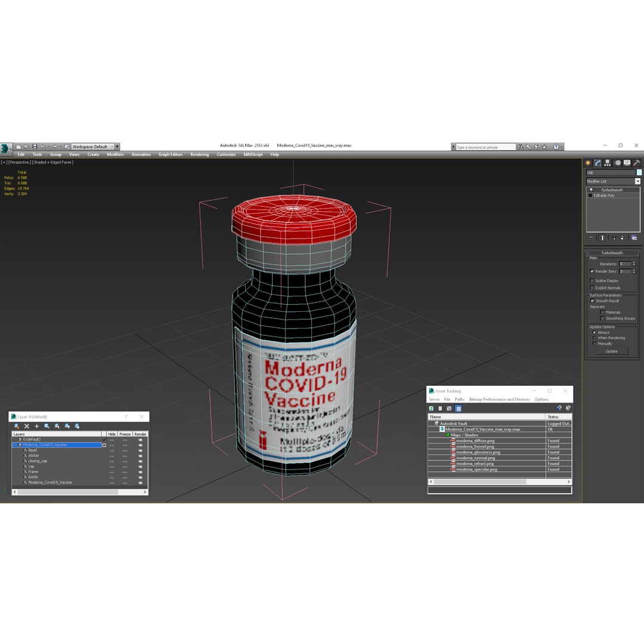Image resolution: width=644 pixels, height=644 pixels.
Task: Open the Shaded + Edged Faces menu
Action: tap(53, 162)
